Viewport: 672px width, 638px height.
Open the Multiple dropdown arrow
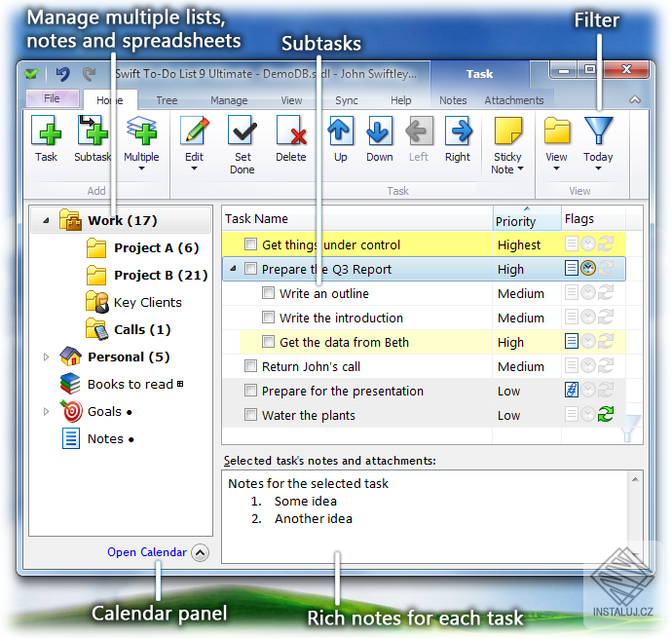(x=141, y=169)
